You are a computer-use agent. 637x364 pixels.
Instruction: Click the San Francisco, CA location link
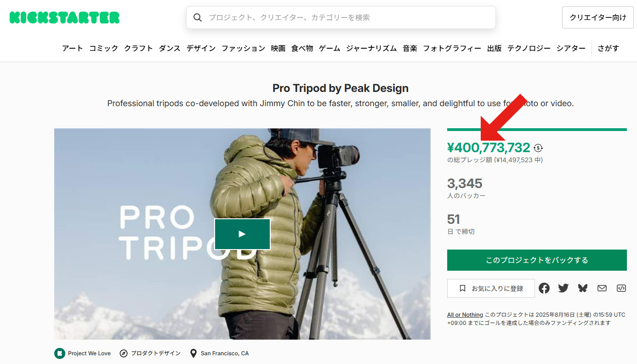(225, 353)
